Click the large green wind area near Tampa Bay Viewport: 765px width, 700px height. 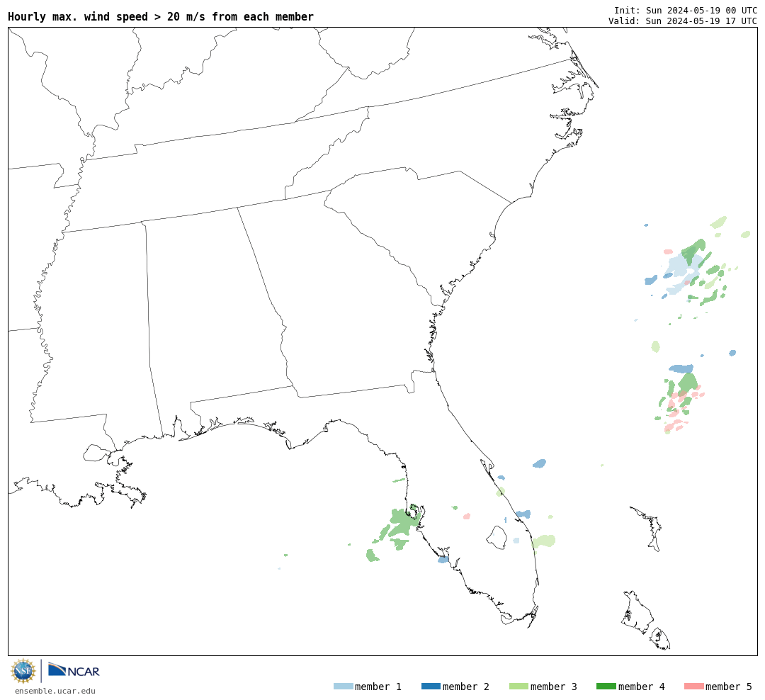tap(404, 522)
